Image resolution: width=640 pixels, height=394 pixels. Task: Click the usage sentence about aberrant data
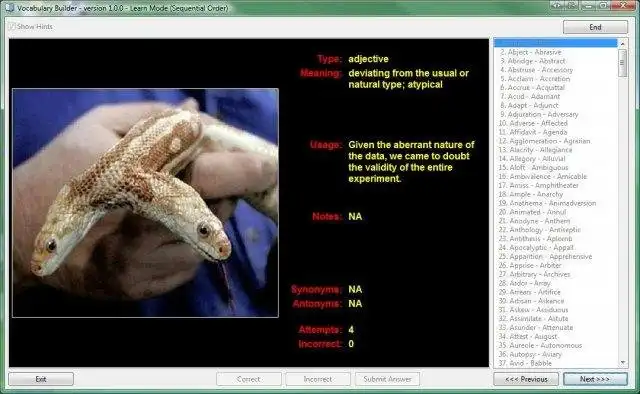[411, 162]
